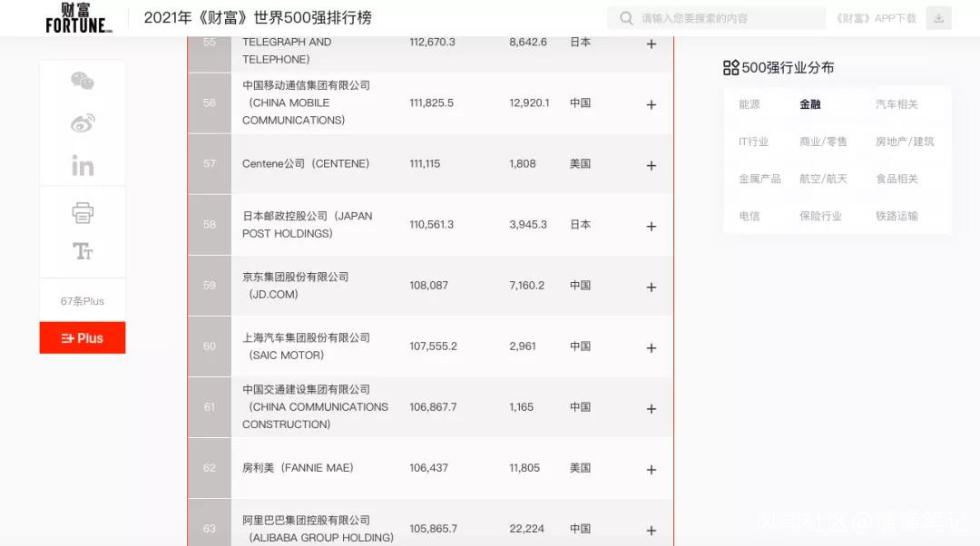Expand the Centene row plus
This screenshot has width=980, height=546.
pos(652,166)
